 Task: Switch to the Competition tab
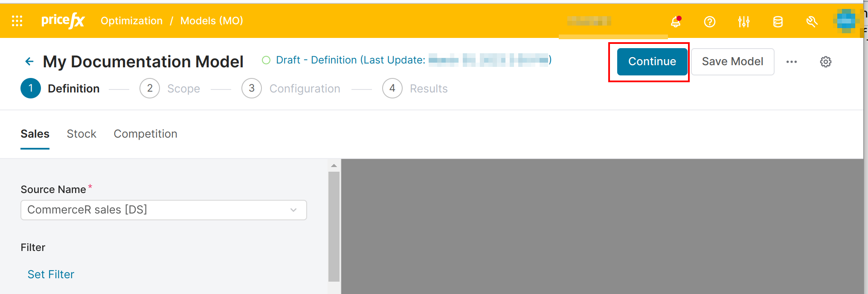[x=145, y=134]
